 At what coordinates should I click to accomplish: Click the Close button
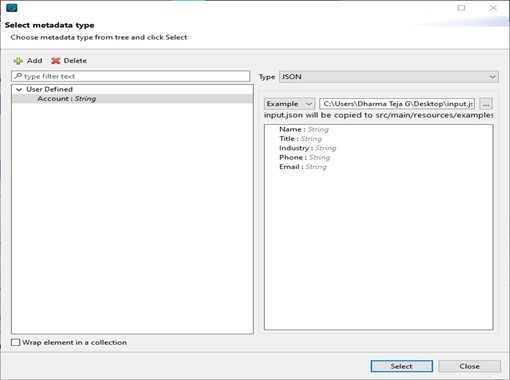click(469, 366)
